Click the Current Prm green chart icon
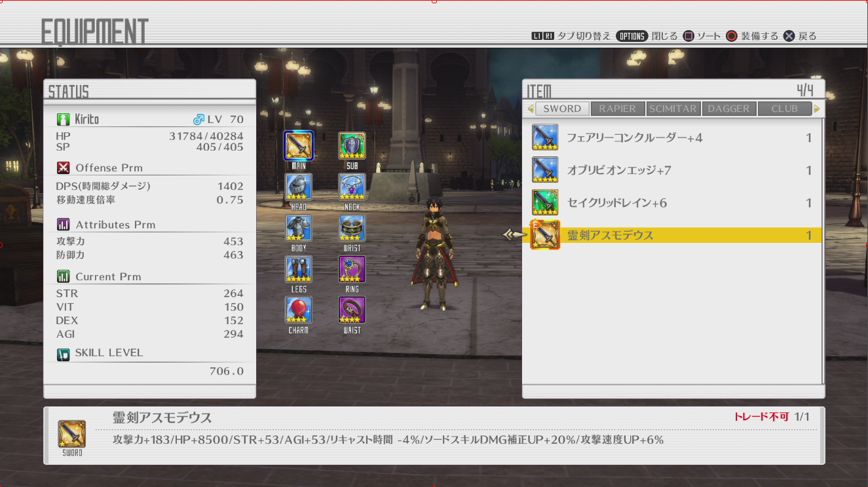This screenshot has height=487, width=868. (63, 276)
